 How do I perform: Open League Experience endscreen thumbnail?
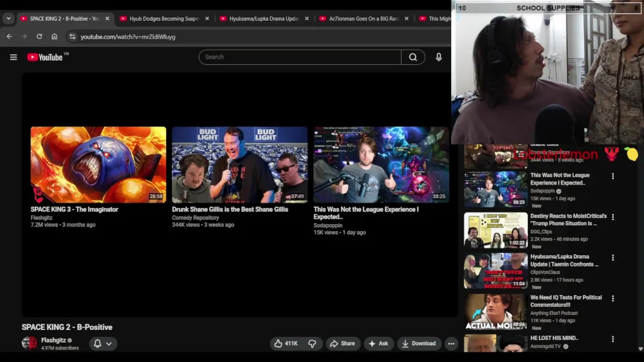(381, 165)
